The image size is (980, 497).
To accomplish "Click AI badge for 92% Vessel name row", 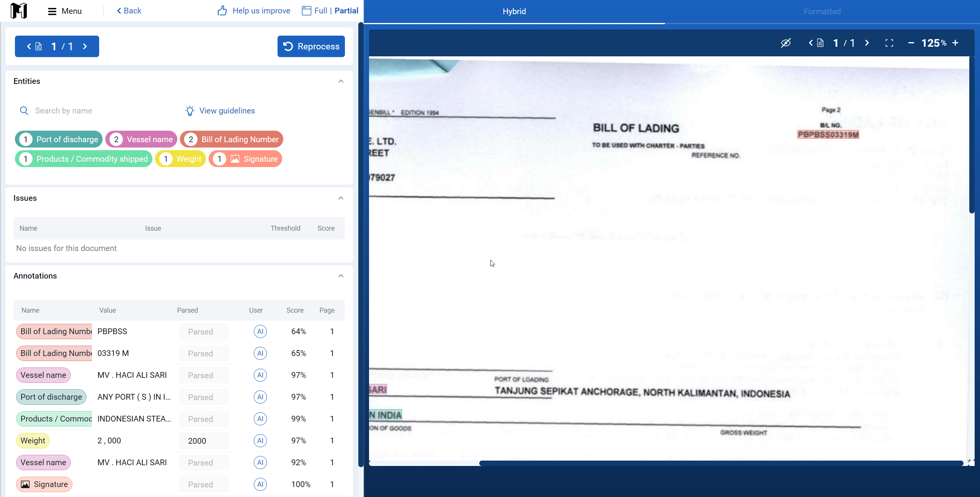I will [260, 463].
